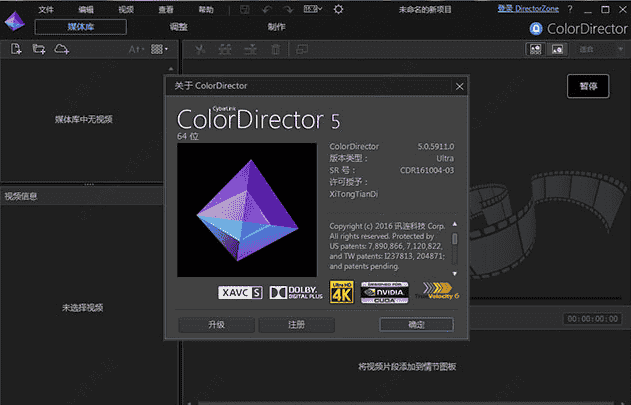The width and height of the screenshot is (631, 405).
Task: Click the delete trash icon
Action: [274, 48]
